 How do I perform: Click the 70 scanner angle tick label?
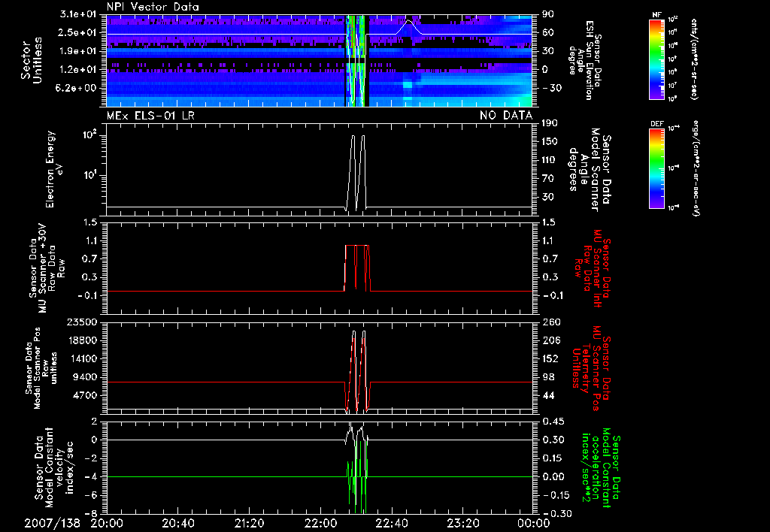[x=547, y=178]
